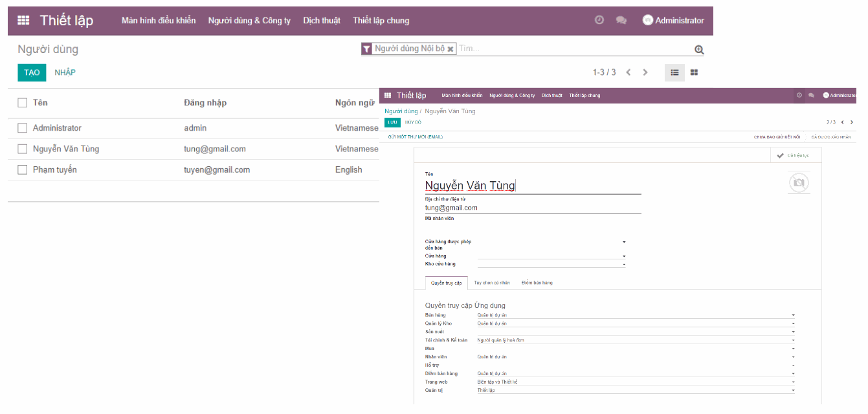Switch to kanban view icon
Screen dimensions: 868x414
[x=693, y=72]
